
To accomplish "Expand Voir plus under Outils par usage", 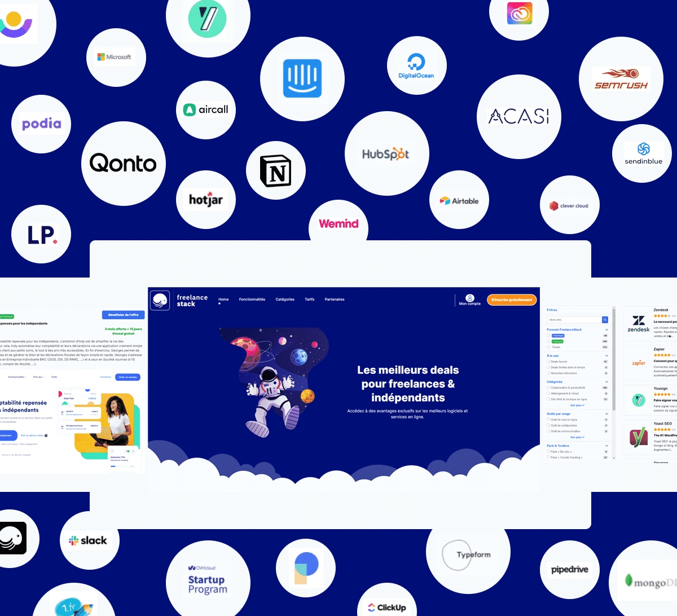I will pyautogui.click(x=577, y=437).
